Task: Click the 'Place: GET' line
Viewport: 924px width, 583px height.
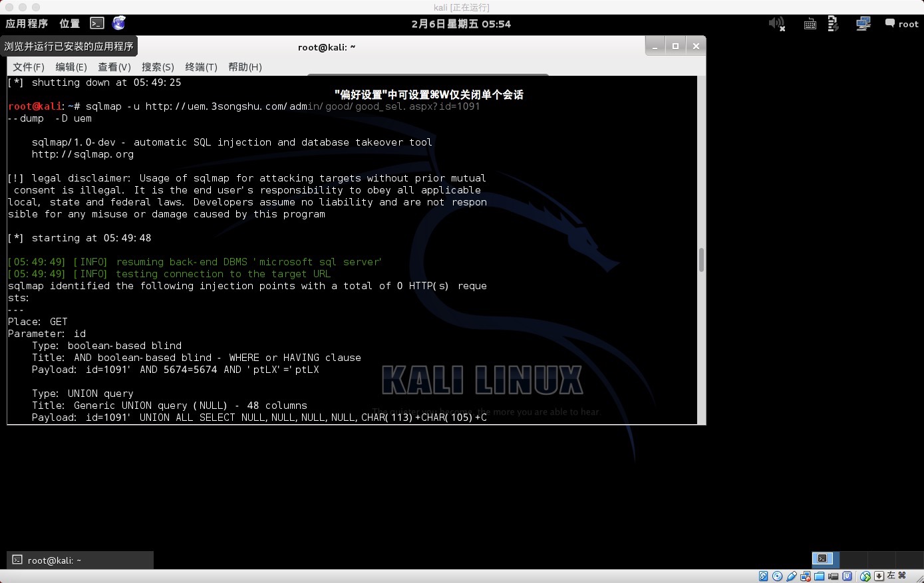Action: coord(38,322)
